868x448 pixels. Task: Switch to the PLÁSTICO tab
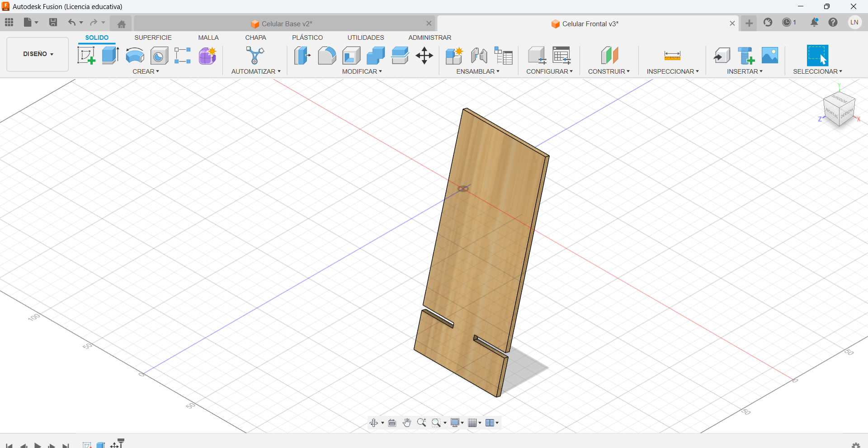coord(307,38)
